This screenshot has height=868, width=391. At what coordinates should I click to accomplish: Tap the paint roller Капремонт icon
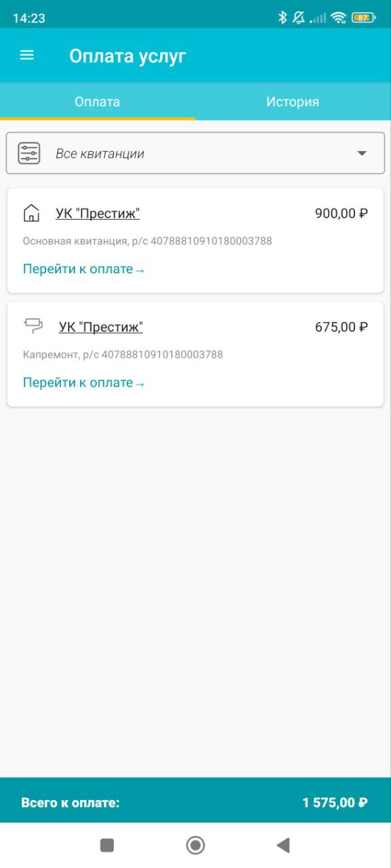(x=33, y=326)
